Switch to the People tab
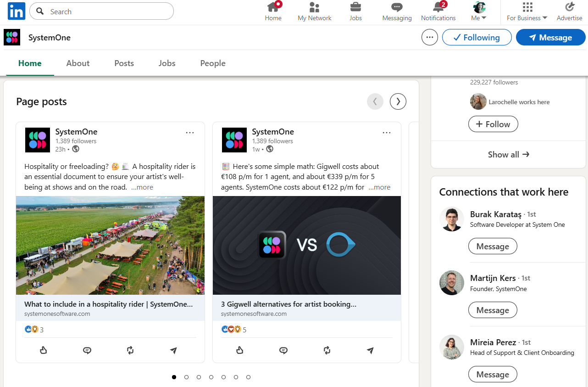Screen dimensions: 588x387 pos(213,63)
